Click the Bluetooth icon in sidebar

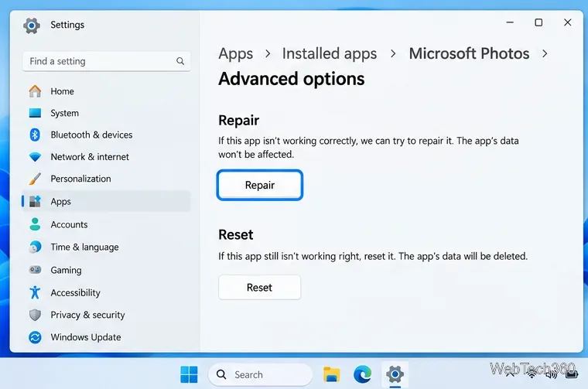35,135
